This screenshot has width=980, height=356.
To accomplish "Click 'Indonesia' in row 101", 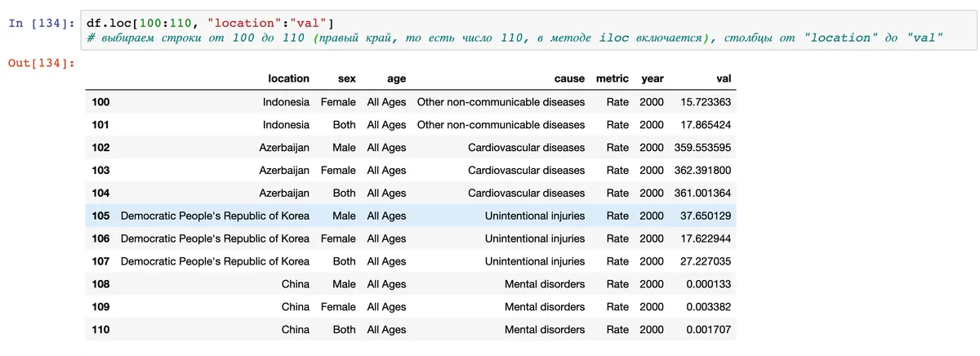I will click(286, 125).
